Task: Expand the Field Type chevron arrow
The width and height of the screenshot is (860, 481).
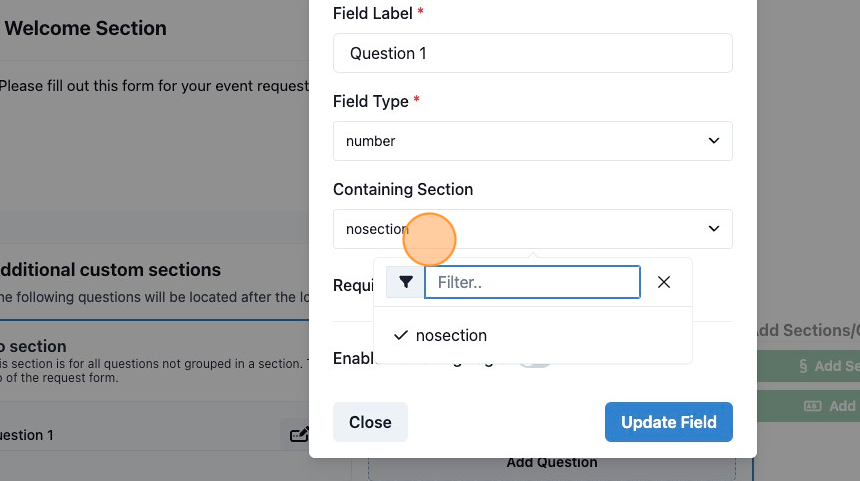Action: pyautogui.click(x=714, y=140)
